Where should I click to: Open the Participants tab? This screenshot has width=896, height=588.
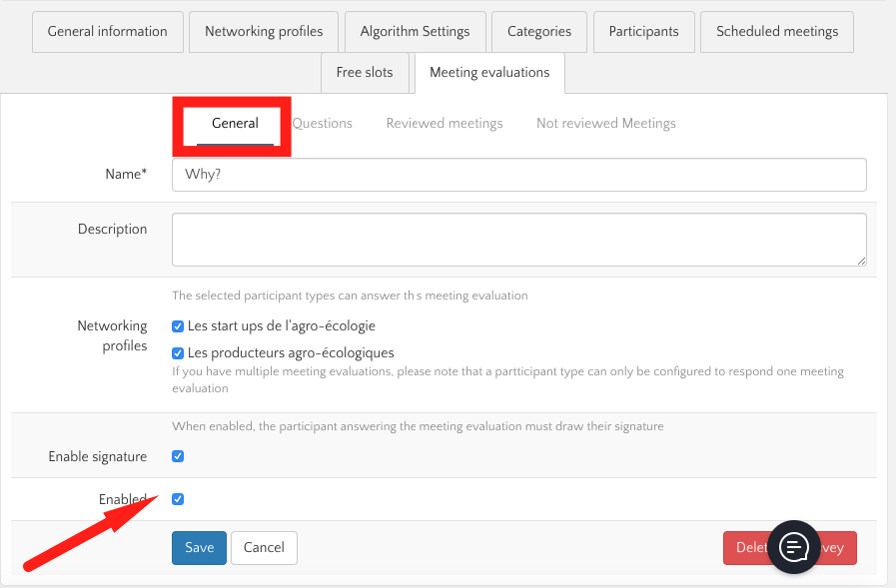click(x=644, y=32)
